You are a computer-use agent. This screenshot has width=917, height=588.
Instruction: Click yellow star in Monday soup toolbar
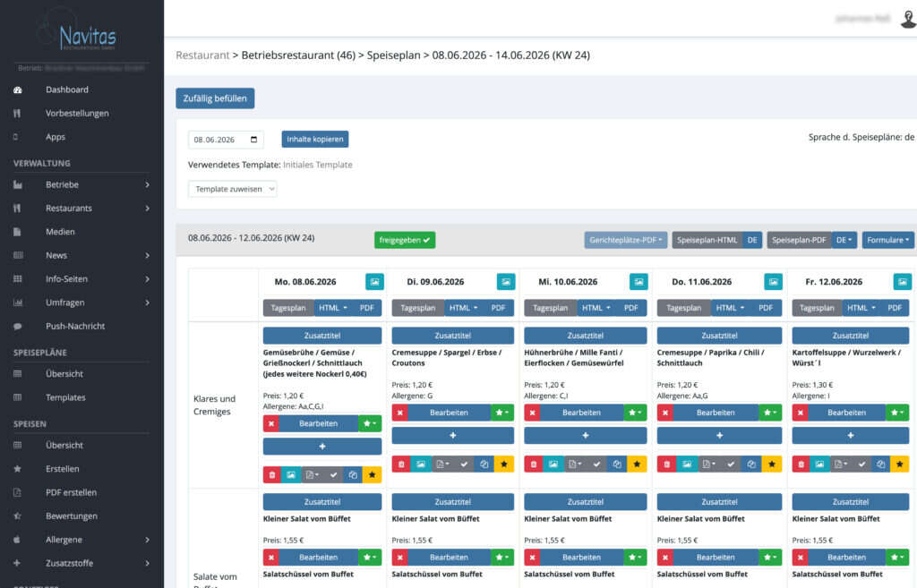[372, 475]
